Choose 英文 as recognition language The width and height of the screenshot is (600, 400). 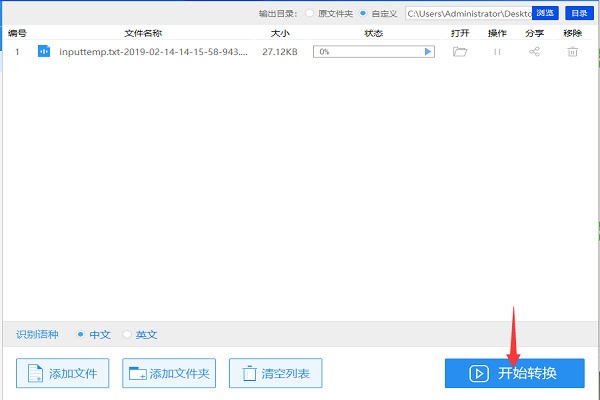point(127,335)
